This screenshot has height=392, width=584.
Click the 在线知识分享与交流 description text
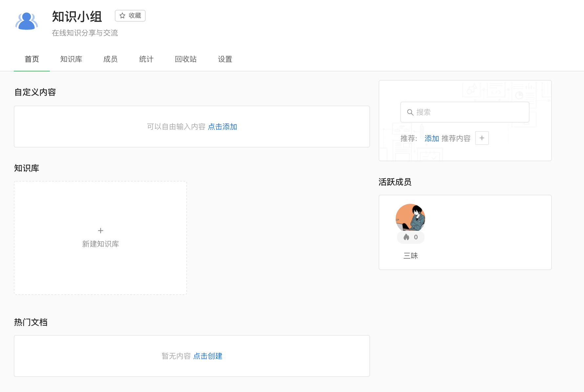pyautogui.click(x=85, y=33)
